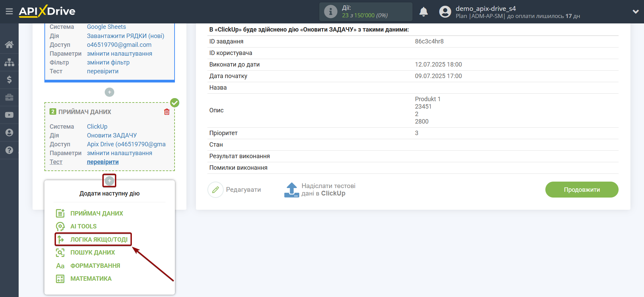Open the actions info icon
The width and height of the screenshot is (644, 297).
pyautogui.click(x=330, y=12)
